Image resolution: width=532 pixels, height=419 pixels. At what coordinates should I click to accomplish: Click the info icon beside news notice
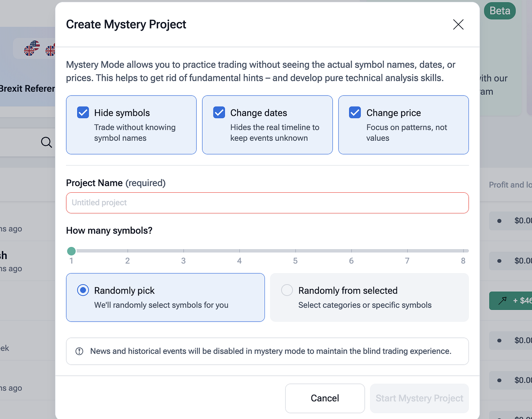(x=79, y=351)
